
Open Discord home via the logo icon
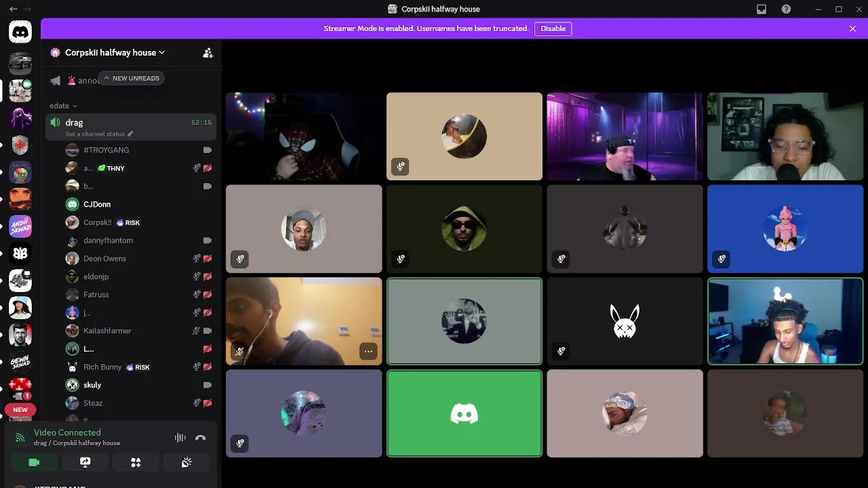pyautogui.click(x=20, y=32)
